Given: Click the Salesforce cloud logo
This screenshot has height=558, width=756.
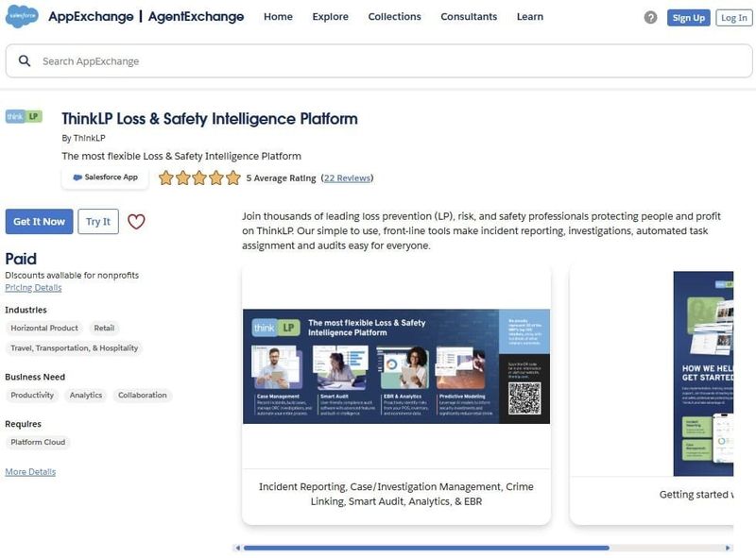Looking at the screenshot, I should click(x=22, y=17).
